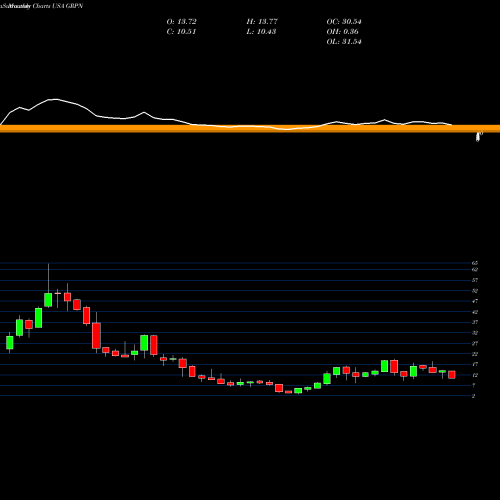The image size is (500, 500).
Task: Click the 22 price axis label
Action: click(x=475, y=354)
